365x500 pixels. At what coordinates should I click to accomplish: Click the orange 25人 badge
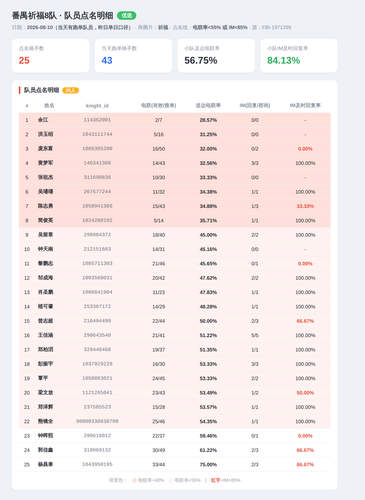click(x=70, y=90)
